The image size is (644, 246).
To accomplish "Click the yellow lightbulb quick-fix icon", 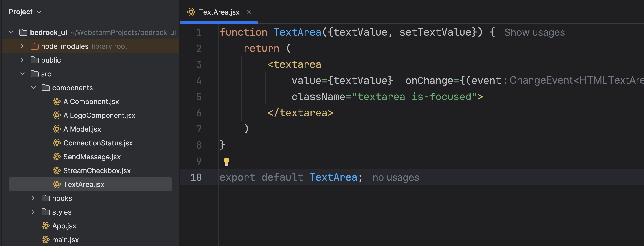I will click(226, 161).
